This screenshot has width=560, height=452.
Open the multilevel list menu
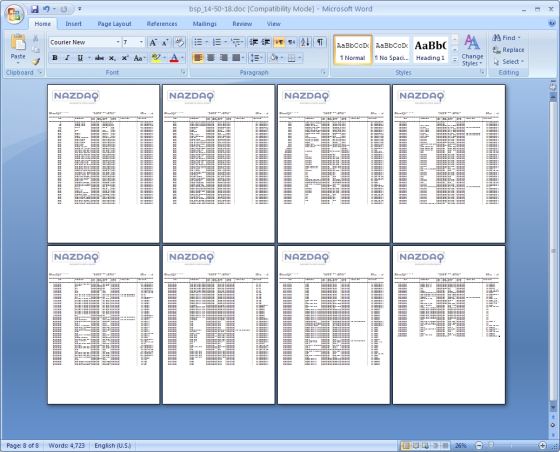coord(236,42)
